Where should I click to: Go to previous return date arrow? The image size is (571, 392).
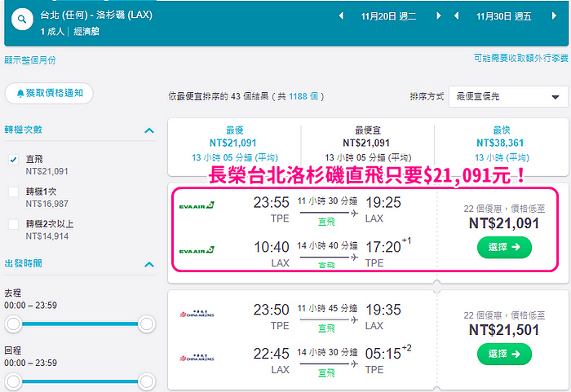pyautogui.click(x=456, y=16)
